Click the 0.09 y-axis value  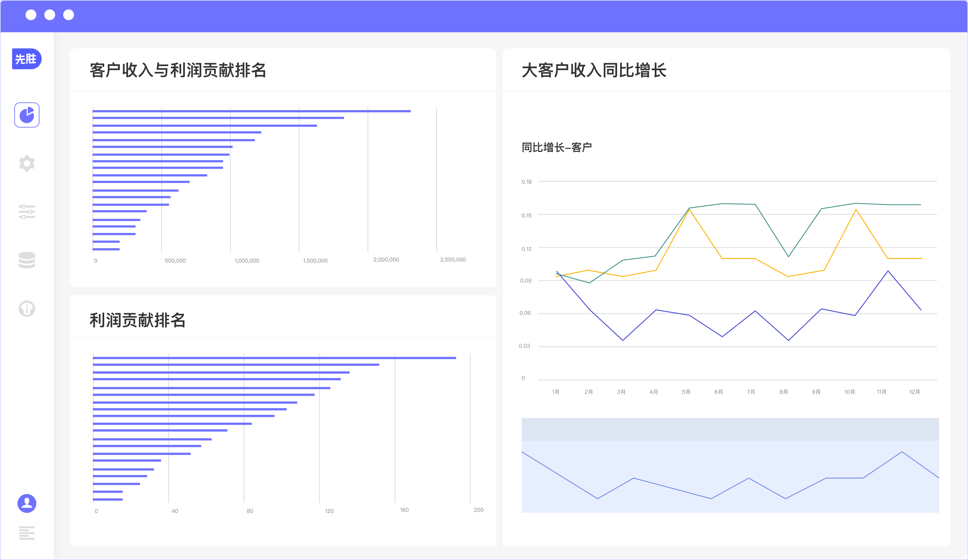point(525,281)
